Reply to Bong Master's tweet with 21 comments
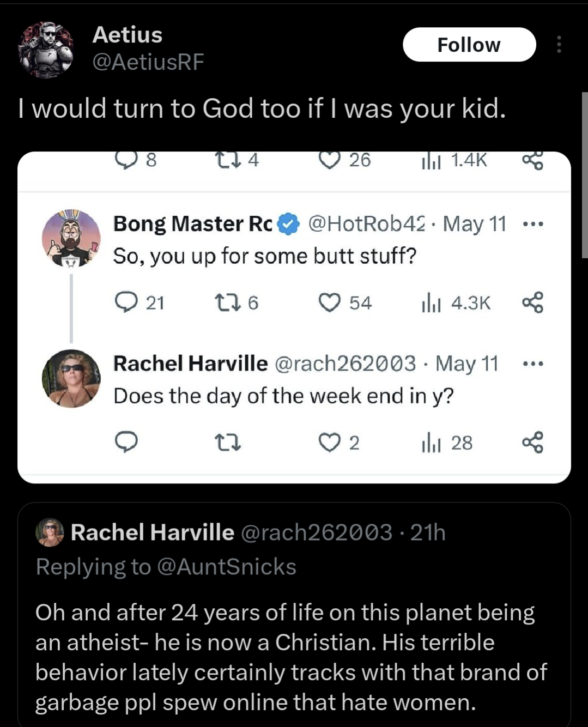 (x=126, y=302)
